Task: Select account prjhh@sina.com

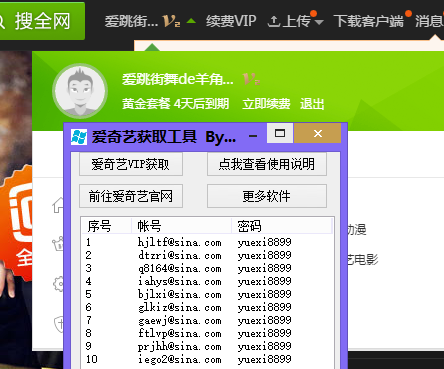Action: [x=180, y=346]
